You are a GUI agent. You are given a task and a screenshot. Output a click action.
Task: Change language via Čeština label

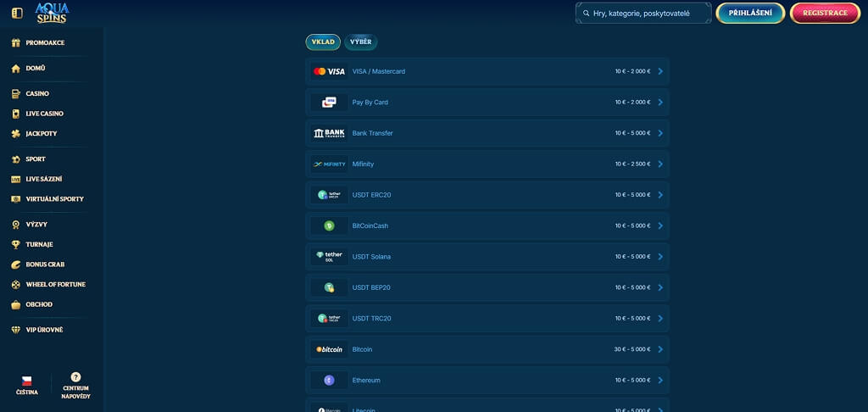[x=26, y=392]
